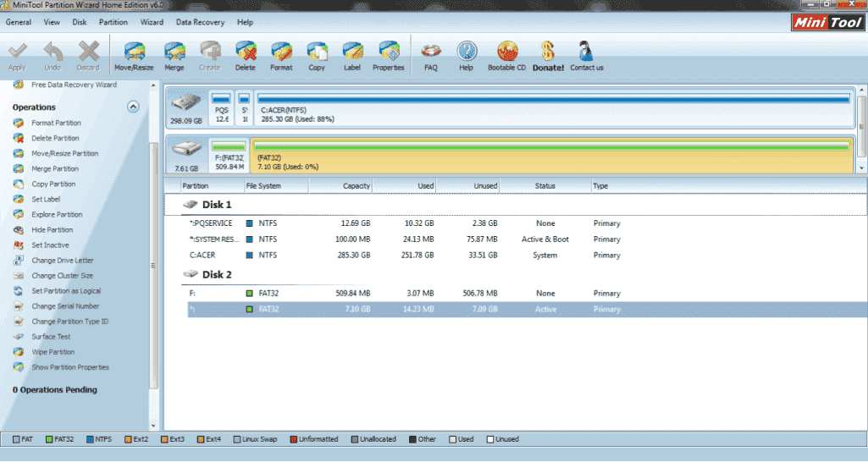This screenshot has height=462, width=868.
Task: Open the View menu
Action: pos(52,22)
